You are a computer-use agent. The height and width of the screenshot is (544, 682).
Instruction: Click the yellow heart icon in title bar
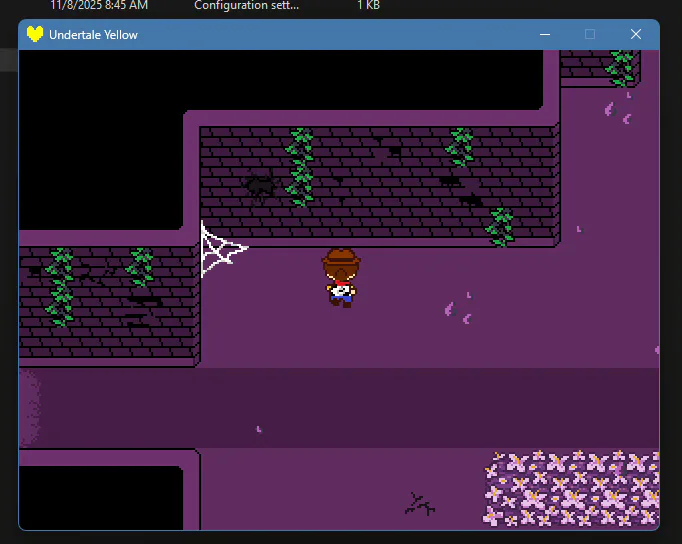pyautogui.click(x=35, y=34)
